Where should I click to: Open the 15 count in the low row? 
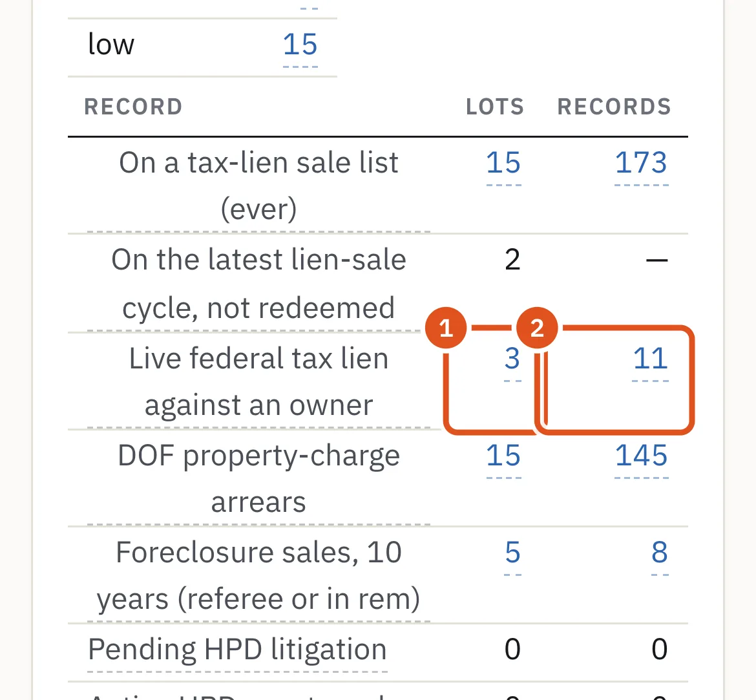tap(300, 45)
